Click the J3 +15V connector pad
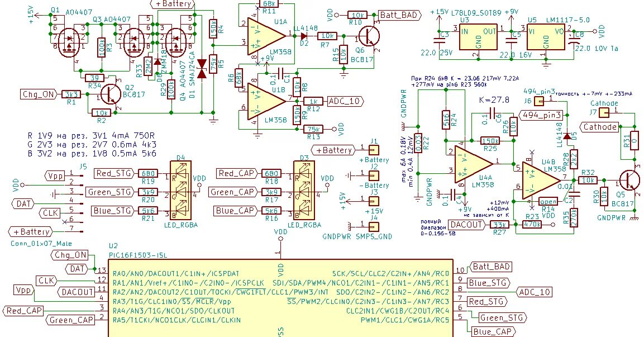This screenshot has width=644, height=337. point(373,201)
